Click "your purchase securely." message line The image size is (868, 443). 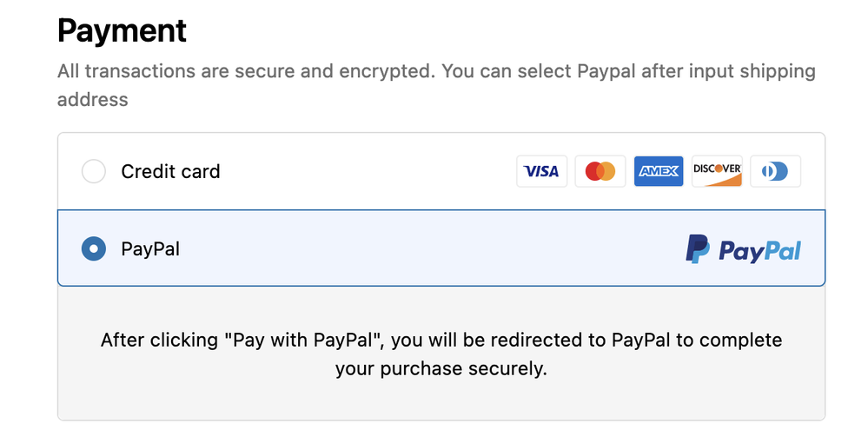(x=441, y=368)
